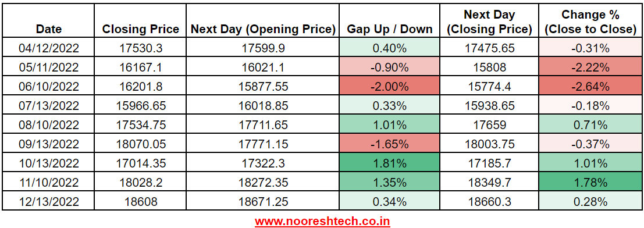Image resolution: width=644 pixels, height=228 pixels.
Task: Click the 12/13/2022 date cell
Action: pos(49,201)
